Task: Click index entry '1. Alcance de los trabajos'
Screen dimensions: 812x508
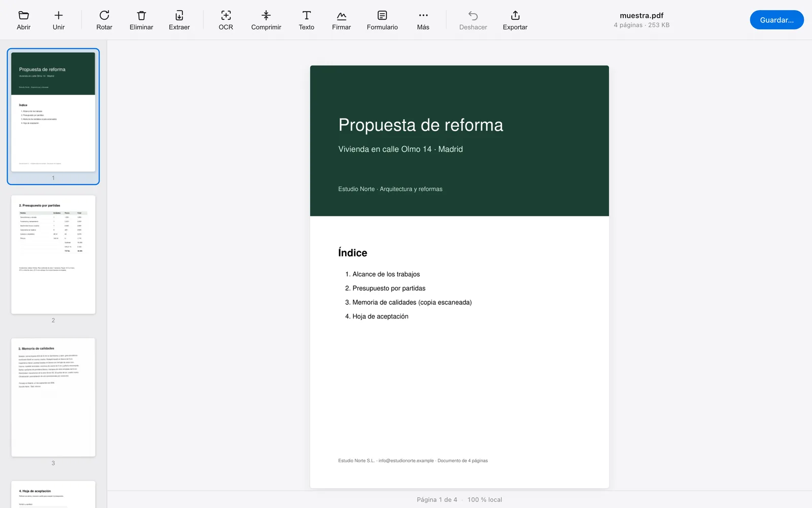Action: click(x=383, y=274)
